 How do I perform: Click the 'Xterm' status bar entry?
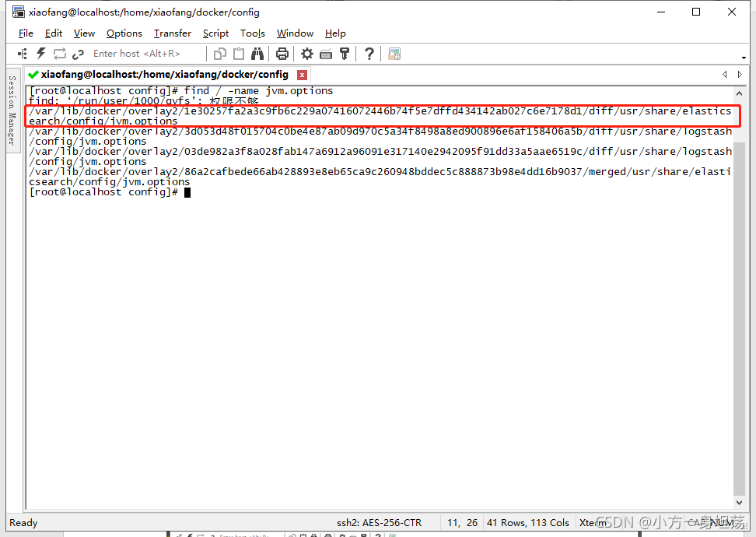click(x=593, y=522)
